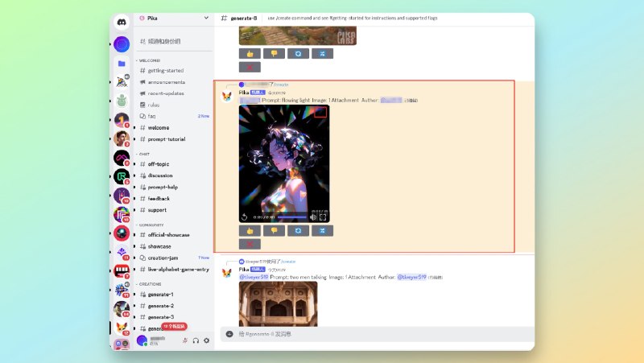Click the new mentions red badge
Screen dimensions: 644x363
click(175, 327)
